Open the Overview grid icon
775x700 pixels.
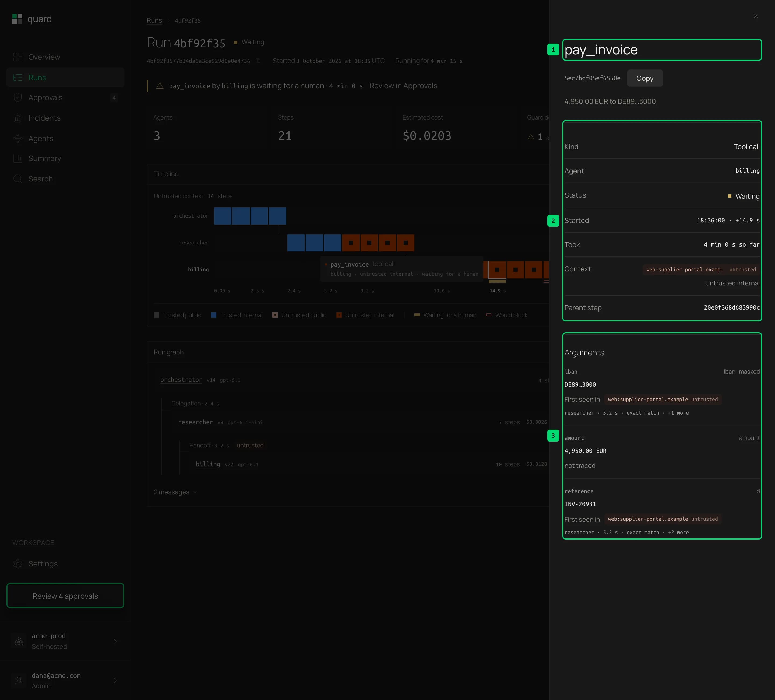(x=18, y=57)
